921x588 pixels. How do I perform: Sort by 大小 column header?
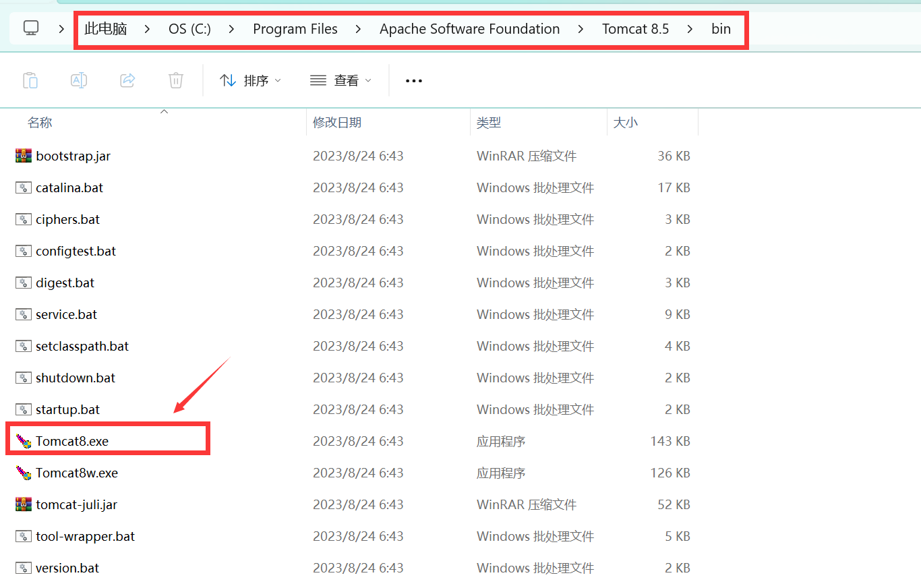pyautogui.click(x=626, y=123)
